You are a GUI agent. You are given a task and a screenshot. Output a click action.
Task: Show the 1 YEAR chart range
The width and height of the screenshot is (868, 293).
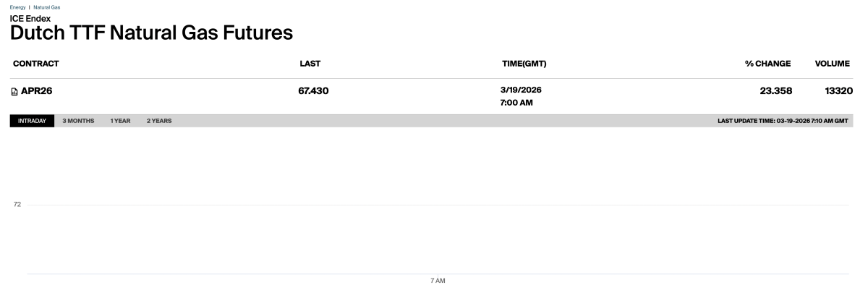[x=120, y=121]
